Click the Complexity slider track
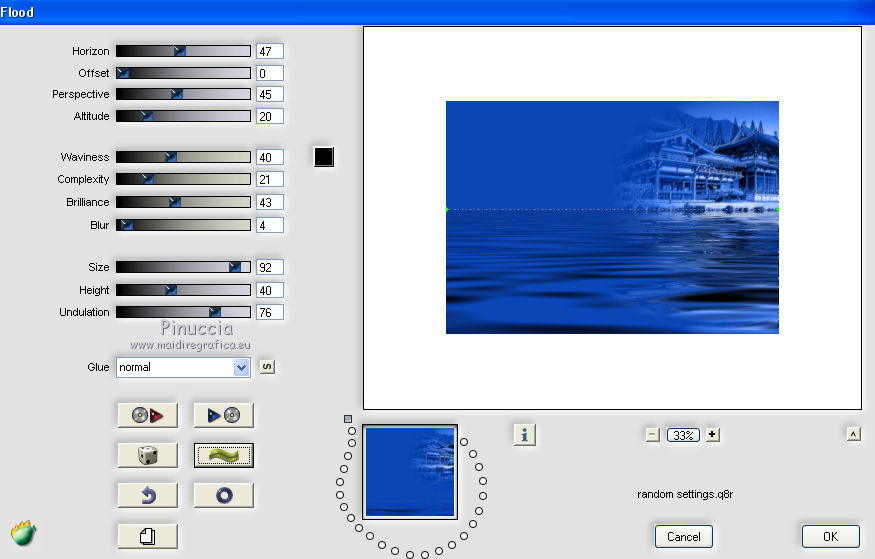 183,179
